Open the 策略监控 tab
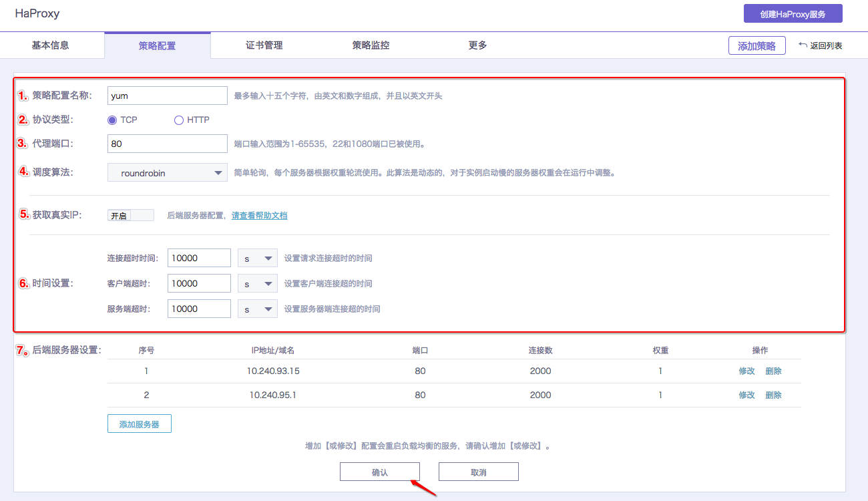This screenshot has height=501, width=868. click(x=371, y=45)
